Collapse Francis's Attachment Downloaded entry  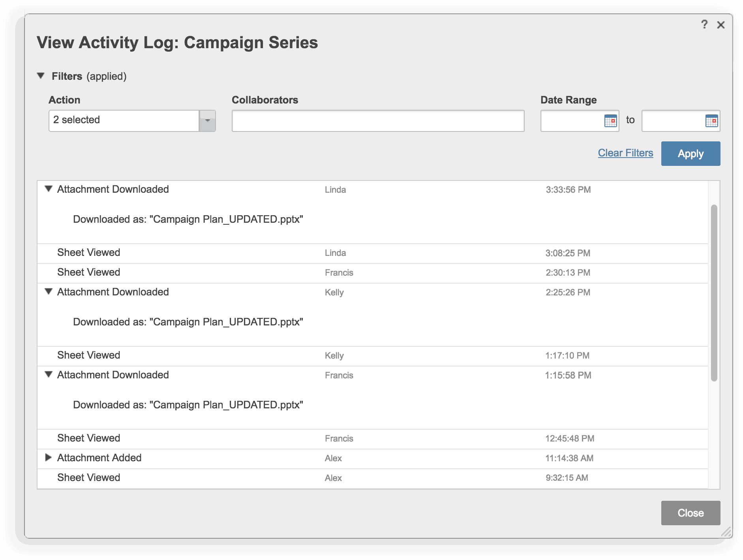49,375
